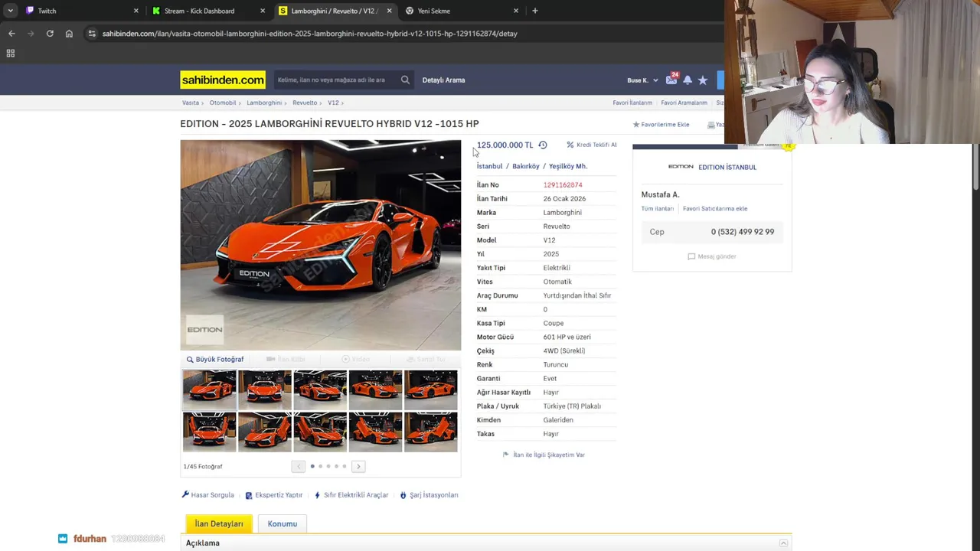Screen dimensions: 980x551
Task: Open favorites star icon in header
Action: coord(703,80)
